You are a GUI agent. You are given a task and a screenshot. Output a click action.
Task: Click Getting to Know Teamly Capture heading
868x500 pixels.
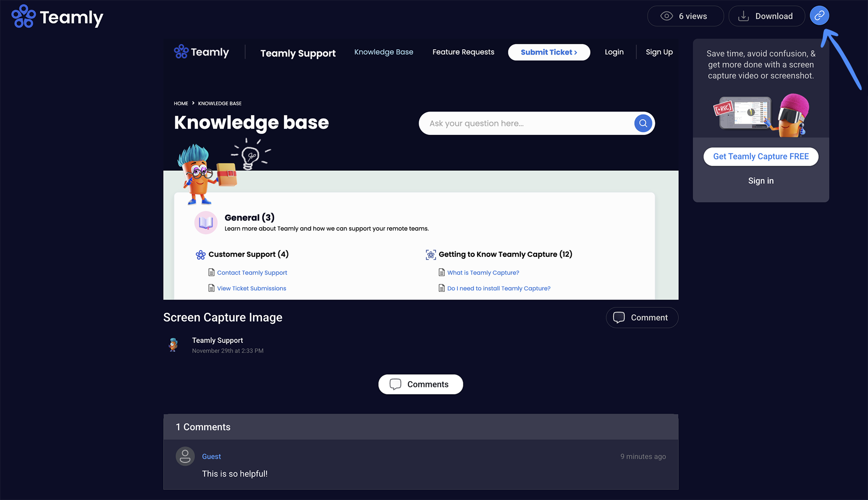pyautogui.click(x=505, y=254)
